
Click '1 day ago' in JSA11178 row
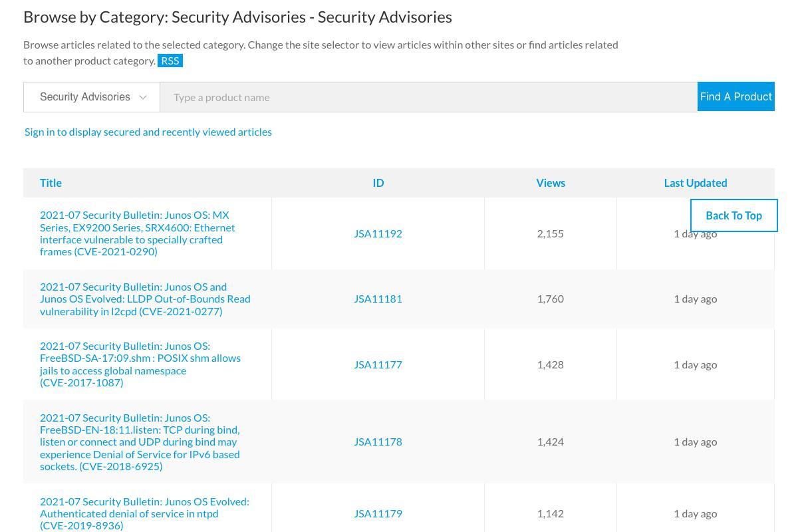pos(696,442)
